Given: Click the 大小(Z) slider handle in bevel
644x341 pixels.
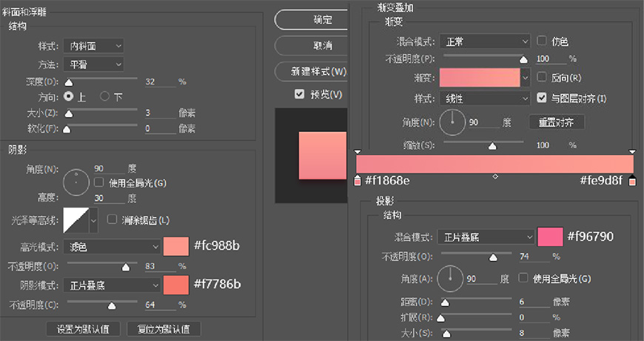Looking at the screenshot, I should (x=69, y=113).
